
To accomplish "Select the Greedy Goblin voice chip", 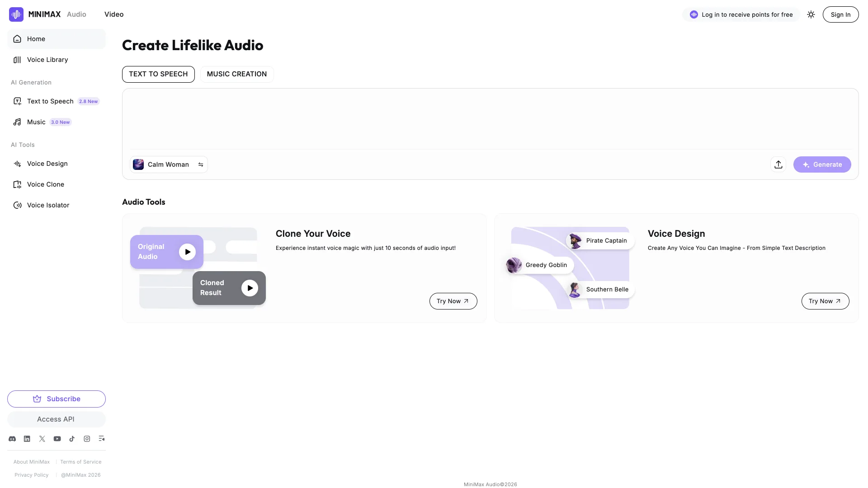I will click(539, 265).
